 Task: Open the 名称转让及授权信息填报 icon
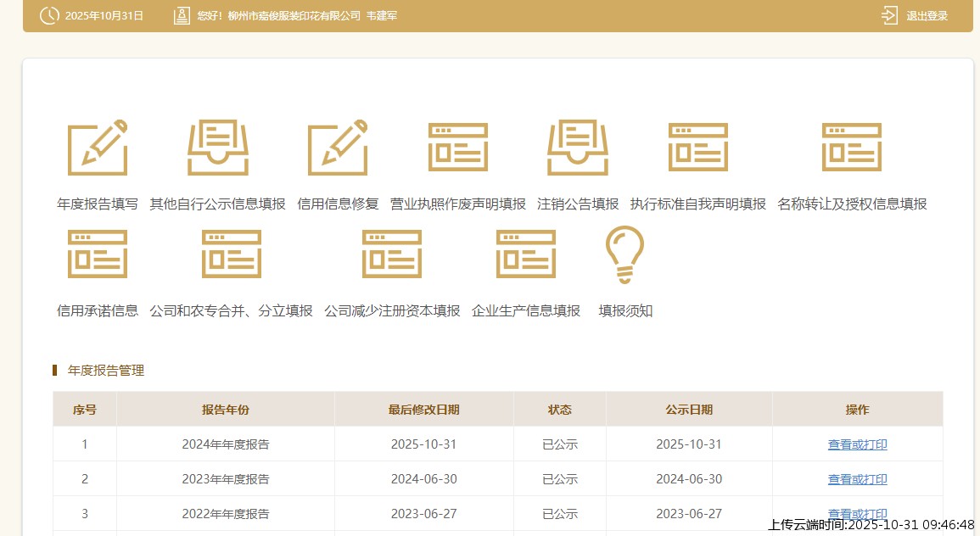(851, 148)
